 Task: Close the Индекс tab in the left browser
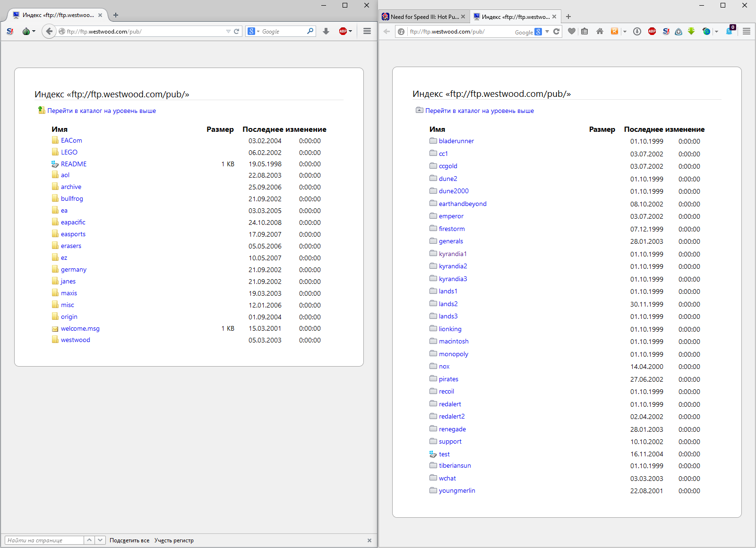100,15
